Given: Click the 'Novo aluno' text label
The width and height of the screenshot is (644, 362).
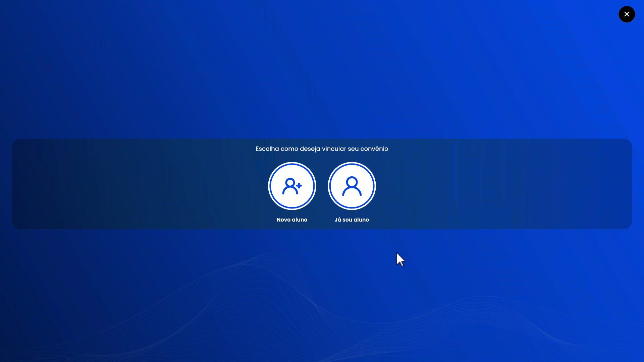Looking at the screenshot, I should [292, 220].
